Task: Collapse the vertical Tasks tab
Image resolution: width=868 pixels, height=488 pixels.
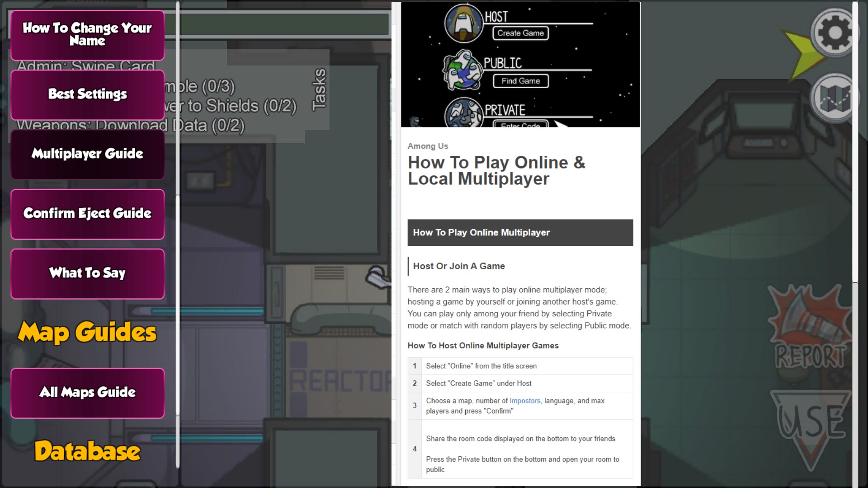Action: 319,89
